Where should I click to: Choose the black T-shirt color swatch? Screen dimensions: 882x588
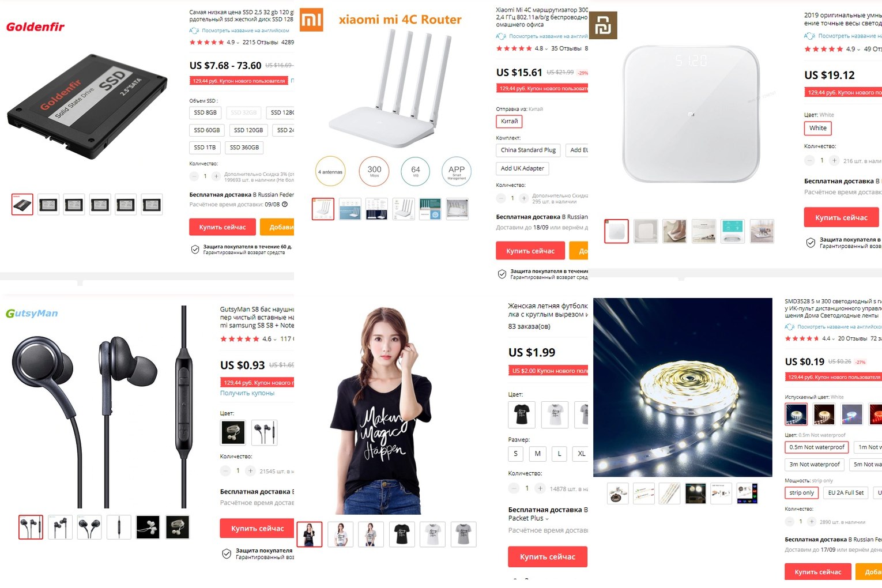tap(522, 414)
